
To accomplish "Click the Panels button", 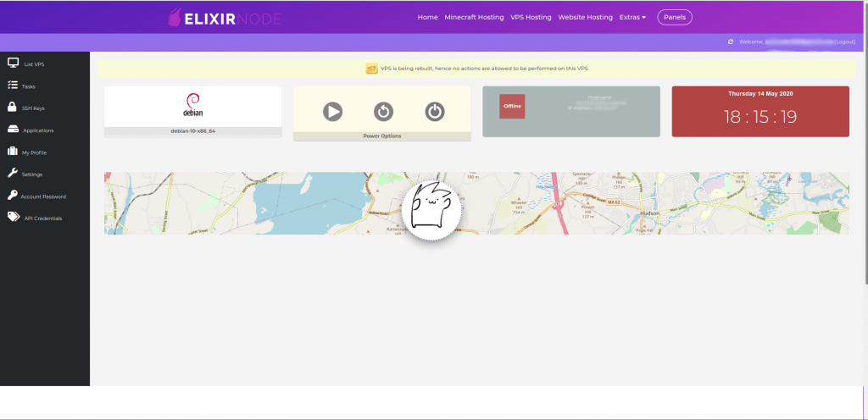I will pyautogui.click(x=674, y=18).
